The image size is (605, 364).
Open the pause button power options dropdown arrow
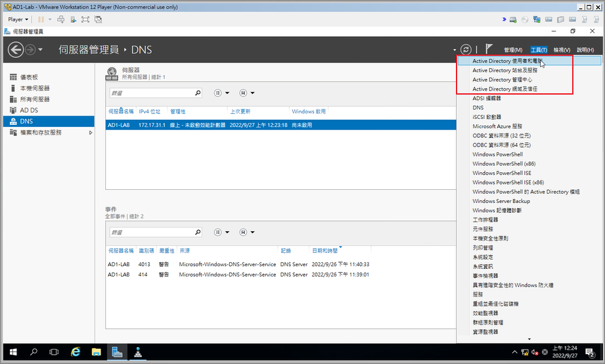pyautogui.click(x=50, y=19)
